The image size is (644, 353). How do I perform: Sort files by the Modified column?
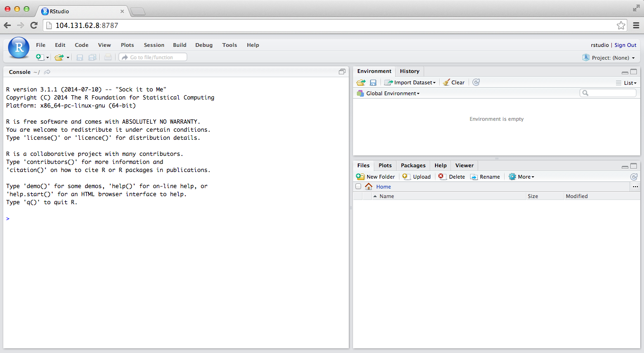pos(602,196)
